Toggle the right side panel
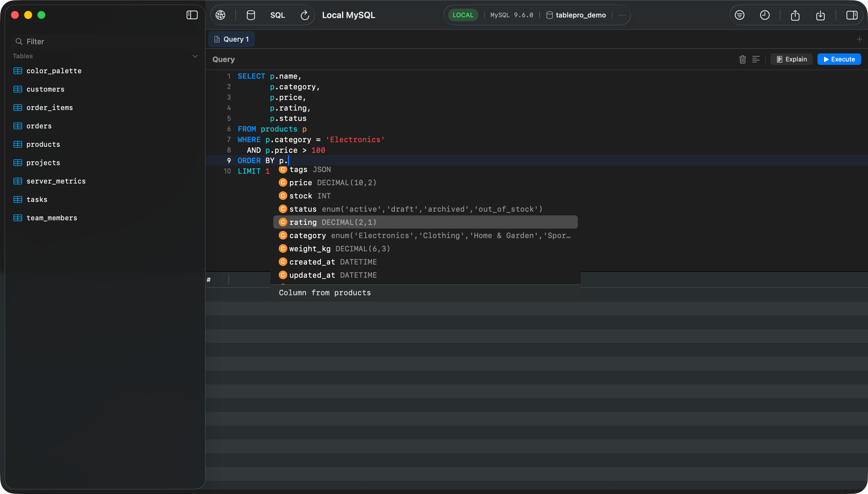This screenshot has width=868, height=494. pos(852,15)
